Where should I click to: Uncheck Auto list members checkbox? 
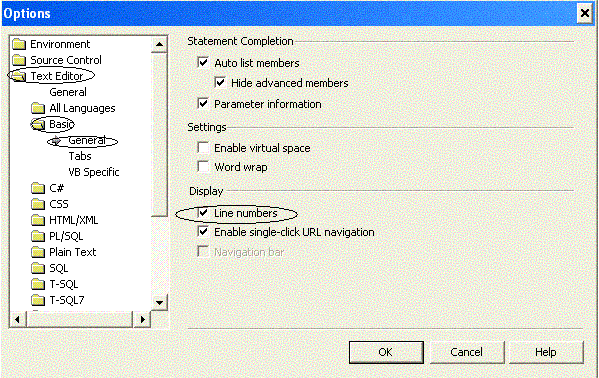[203, 62]
